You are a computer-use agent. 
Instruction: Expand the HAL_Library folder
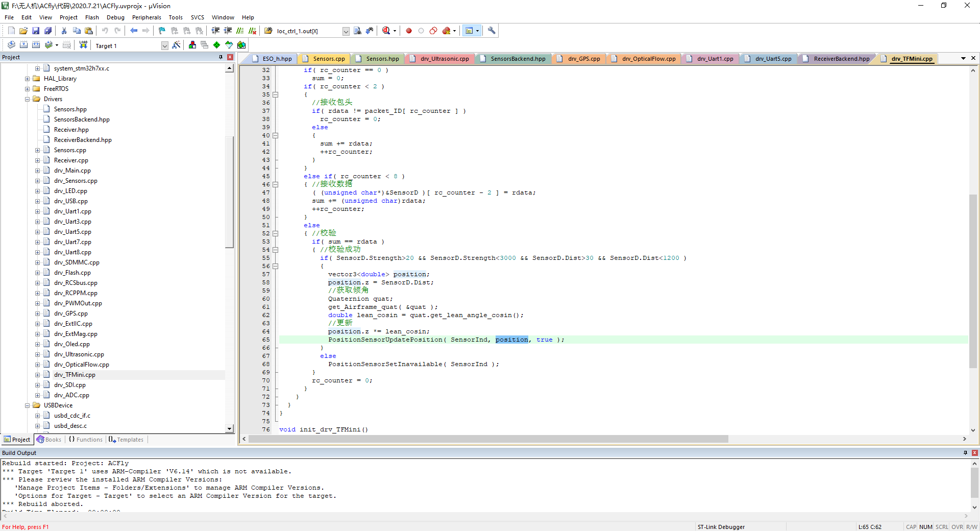tap(28, 79)
